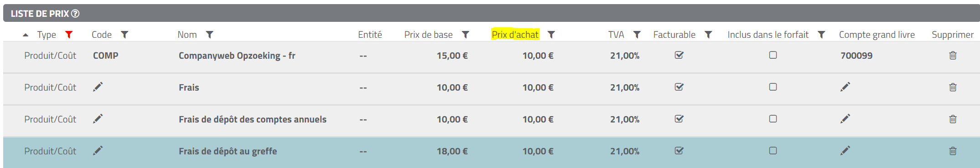This screenshot has height=168, width=980.
Task: Toggle Facturable checkbox for Frais de dépôt au greffe
Action: 679,151
